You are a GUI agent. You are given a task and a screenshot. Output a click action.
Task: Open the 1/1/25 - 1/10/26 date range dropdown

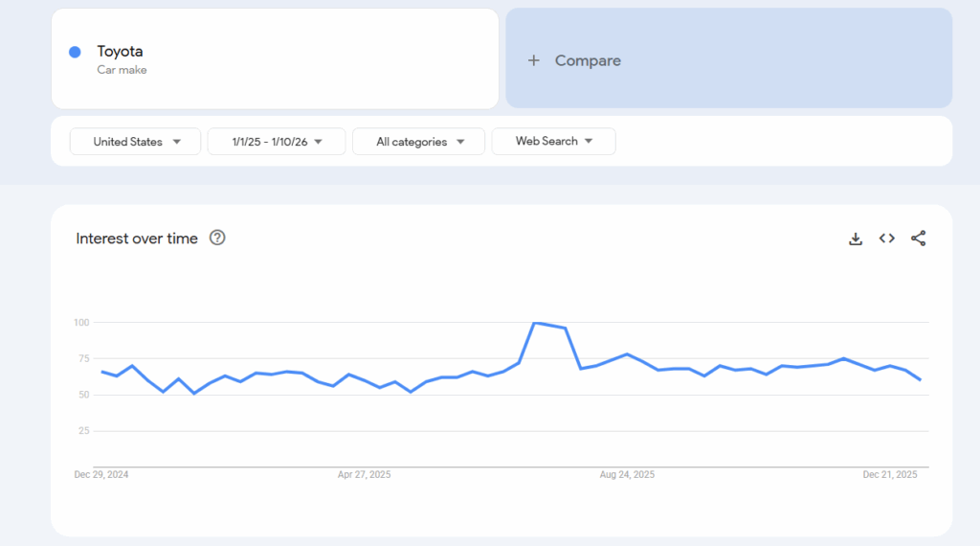(x=277, y=142)
